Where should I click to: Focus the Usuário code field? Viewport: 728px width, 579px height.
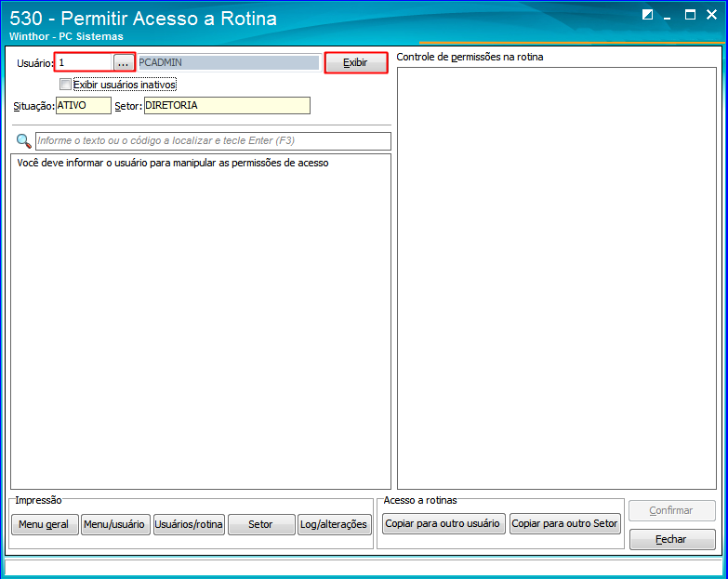[x=85, y=62]
